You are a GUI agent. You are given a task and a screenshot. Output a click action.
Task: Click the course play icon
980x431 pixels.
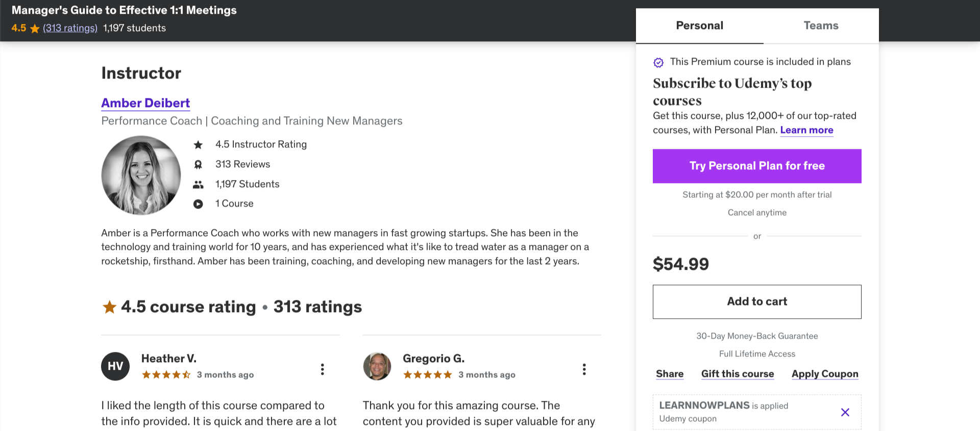click(198, 204)
